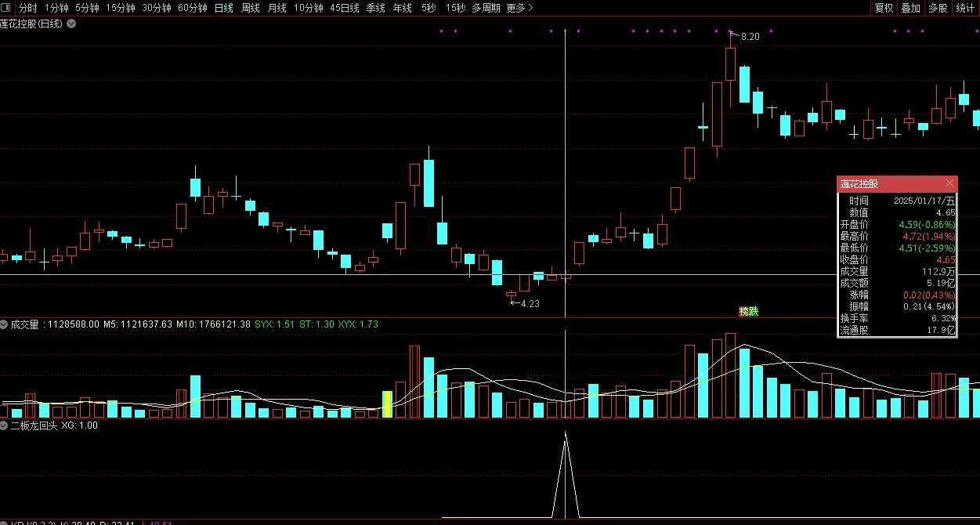This screenshot has width=980, height=525.
Task: Select the 1分钟 period tab
Action: click(56, 8)
